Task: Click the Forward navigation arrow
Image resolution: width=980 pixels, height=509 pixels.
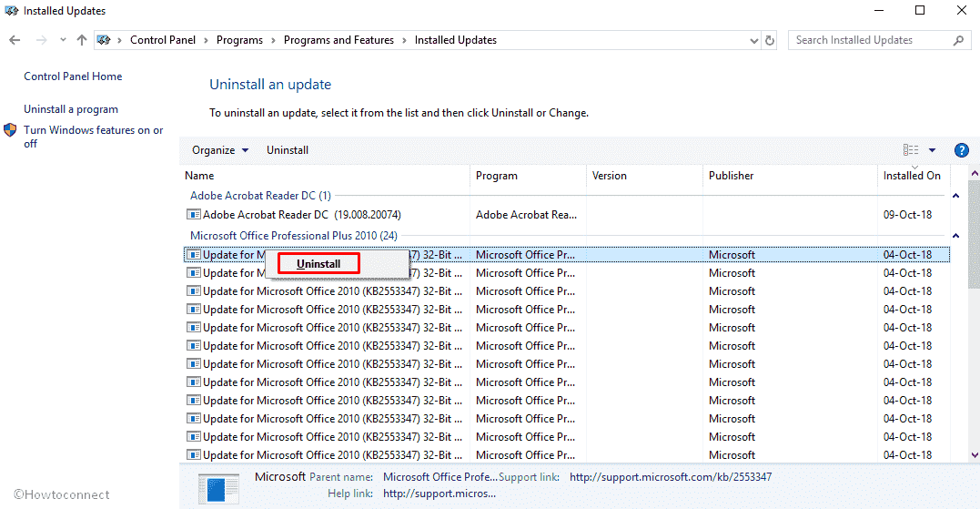Action: pyautogui.click(x=41, y=40)
